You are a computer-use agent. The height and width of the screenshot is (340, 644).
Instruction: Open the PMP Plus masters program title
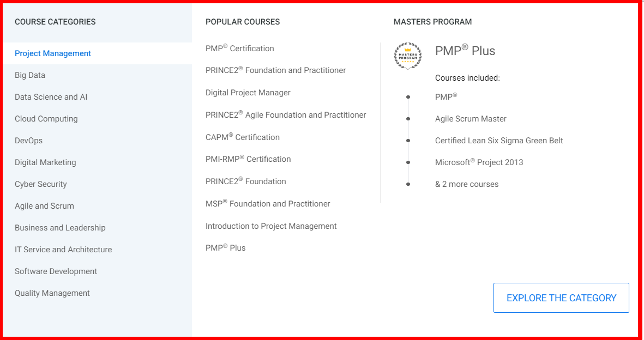click(465, 51)
